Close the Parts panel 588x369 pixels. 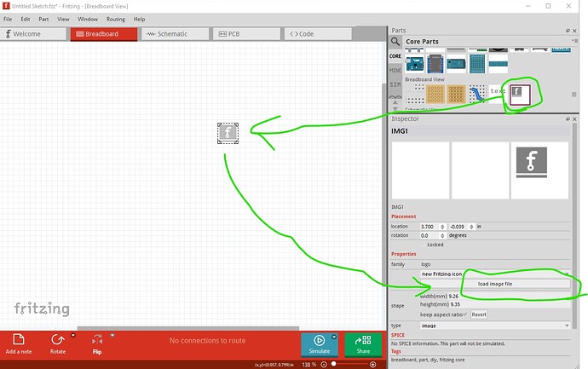(x=574, y=31)
